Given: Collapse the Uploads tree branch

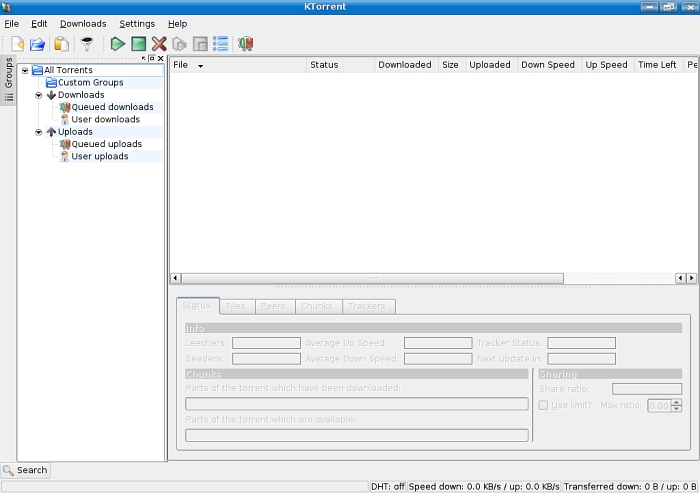Looking at the screenshot, I should [39, 132].
